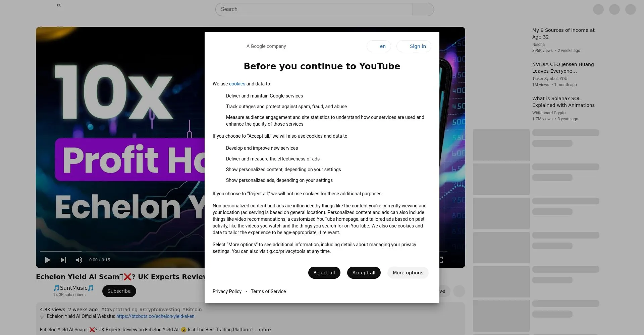Click Sign in button in dialog
The height and width of the screenshot is (335, 644).
pos(414,46)
